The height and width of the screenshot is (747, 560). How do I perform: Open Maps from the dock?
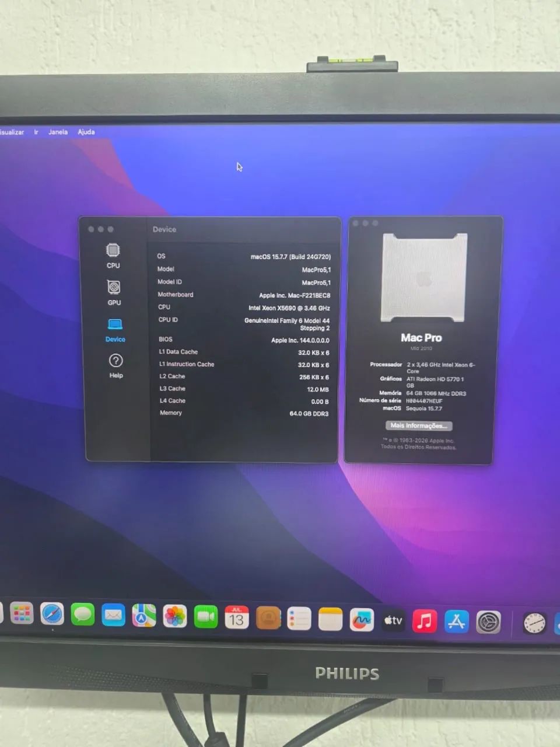click(x=144, y=615)
